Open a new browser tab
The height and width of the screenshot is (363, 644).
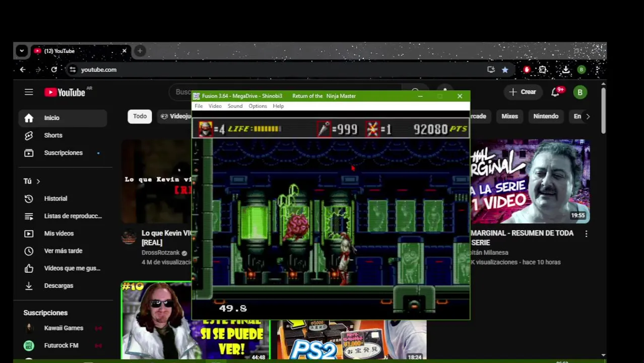(140, 51)
